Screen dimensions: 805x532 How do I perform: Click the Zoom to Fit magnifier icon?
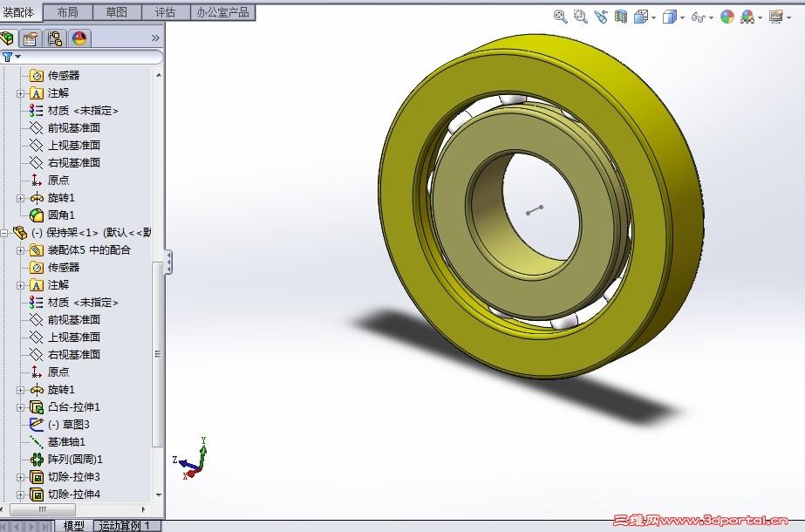560,17
